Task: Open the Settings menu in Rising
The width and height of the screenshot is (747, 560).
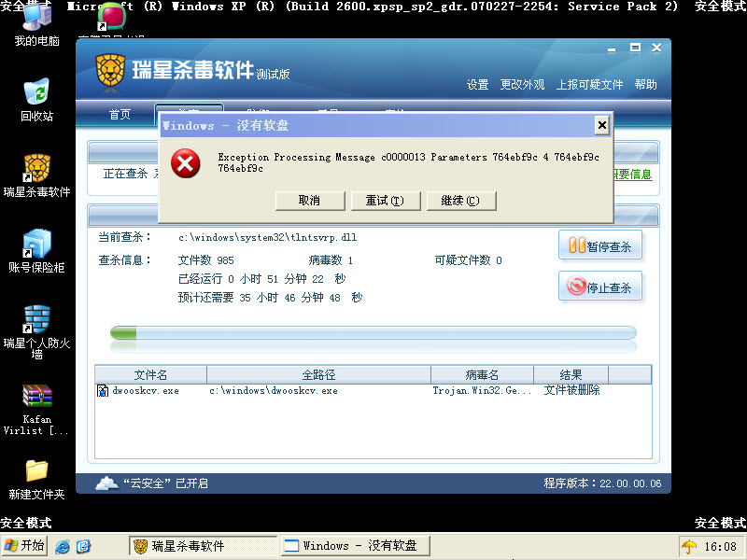Action: (x=477, y=85)
